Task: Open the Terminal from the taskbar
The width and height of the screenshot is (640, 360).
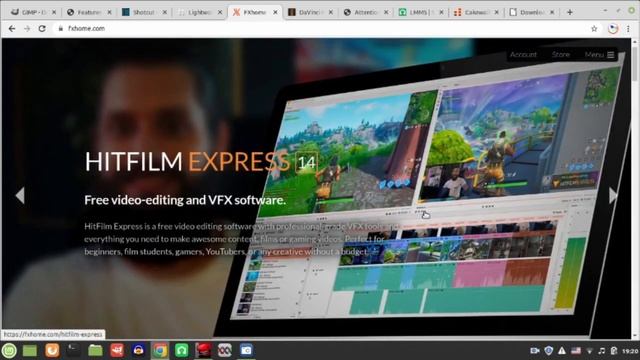Action: coord(73,351)
